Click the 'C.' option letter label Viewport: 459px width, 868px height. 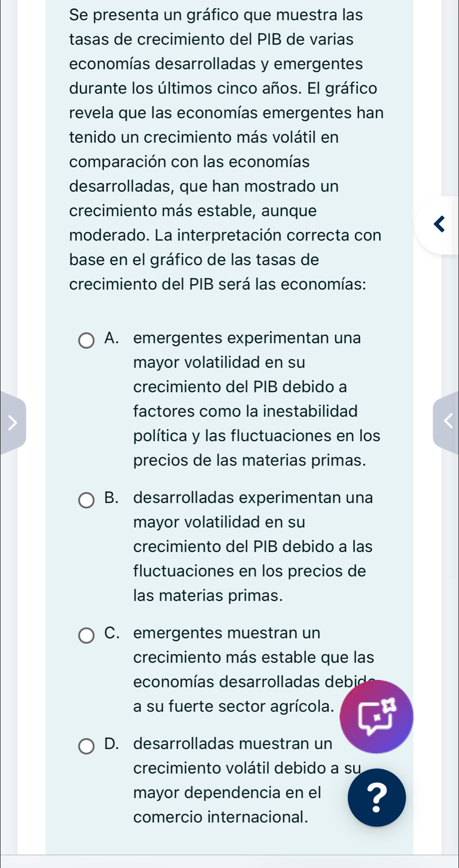pos(111,633)
